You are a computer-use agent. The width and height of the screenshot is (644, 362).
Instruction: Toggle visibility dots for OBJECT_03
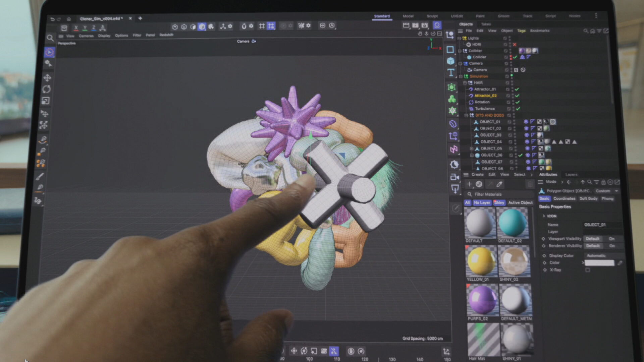coord(515,135)
